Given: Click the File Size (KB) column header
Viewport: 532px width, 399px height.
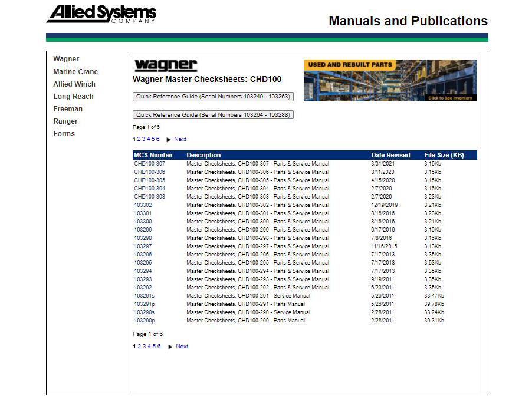Looking at the screenshot, I should click(444, 155).
